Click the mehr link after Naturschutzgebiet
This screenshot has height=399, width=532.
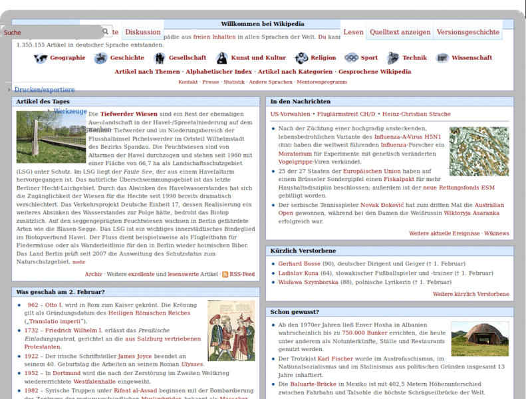click(79, 262)
